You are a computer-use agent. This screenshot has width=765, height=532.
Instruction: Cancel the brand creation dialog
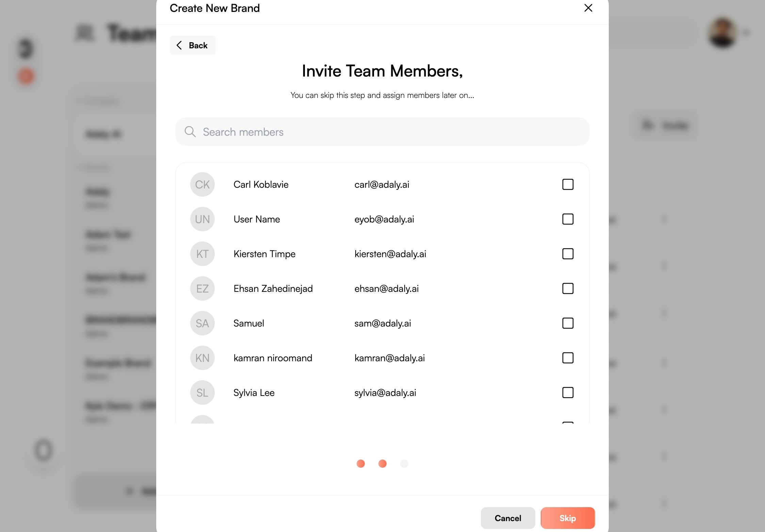tap(507, 518)
